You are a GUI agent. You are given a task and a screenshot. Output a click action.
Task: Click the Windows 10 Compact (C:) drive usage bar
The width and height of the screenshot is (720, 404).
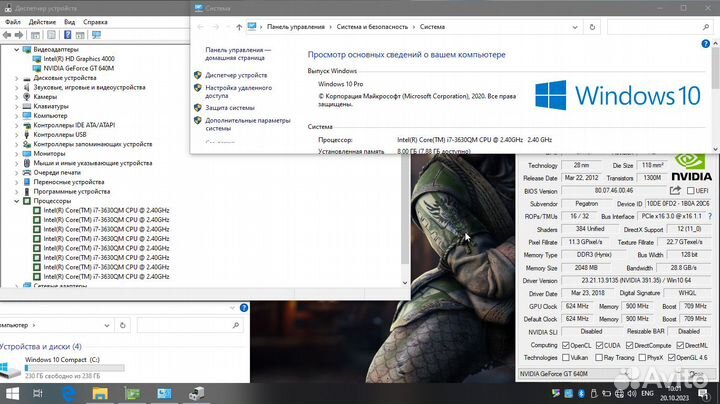click(x=74, y=368)
